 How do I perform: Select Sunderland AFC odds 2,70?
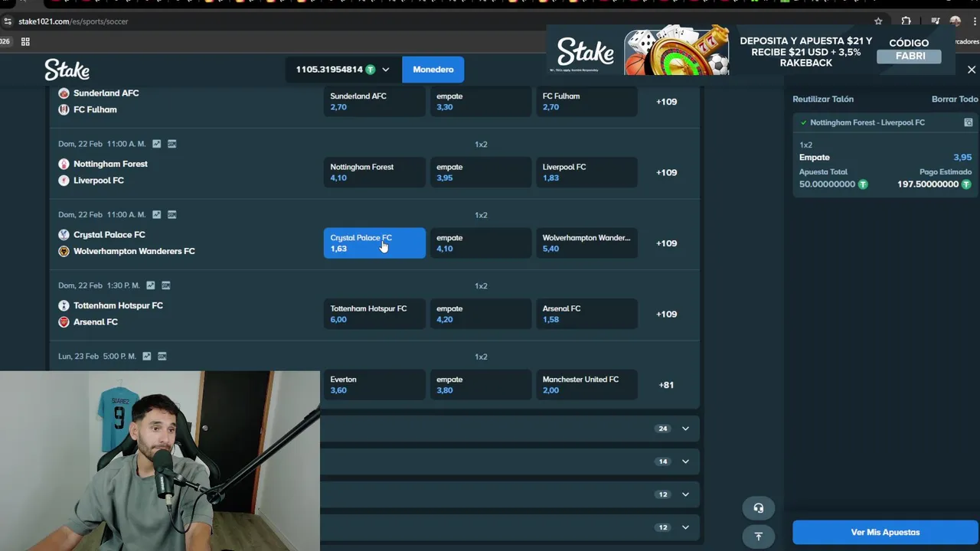[x=374, y=102]
